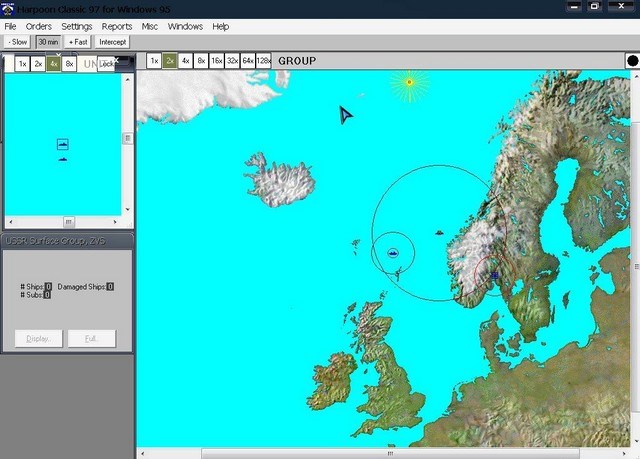The height and width of the screenshot is (459, 640).
Task: Set main map zoom to 16x
Action: click(216, 61)
